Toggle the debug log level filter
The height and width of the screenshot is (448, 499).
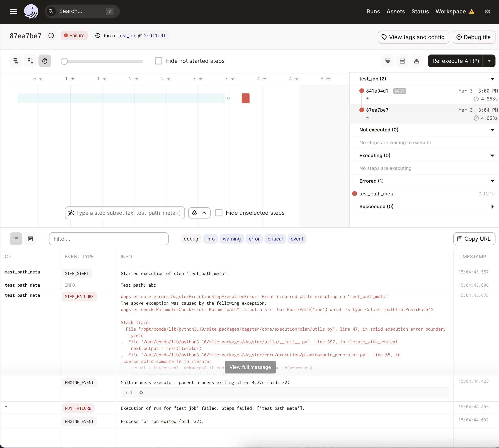(191, 239)
